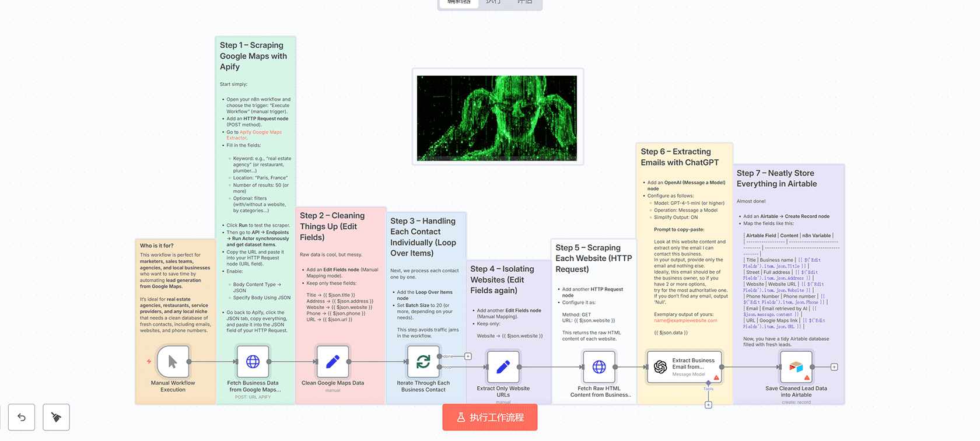Screen dimensions: 980x441
Task: Click the undo arrow button
Action: [22, 417]
